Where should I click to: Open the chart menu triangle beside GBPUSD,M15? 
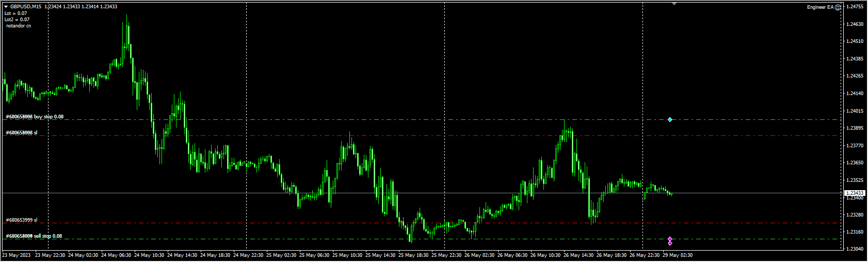click(x=6, y=7)
